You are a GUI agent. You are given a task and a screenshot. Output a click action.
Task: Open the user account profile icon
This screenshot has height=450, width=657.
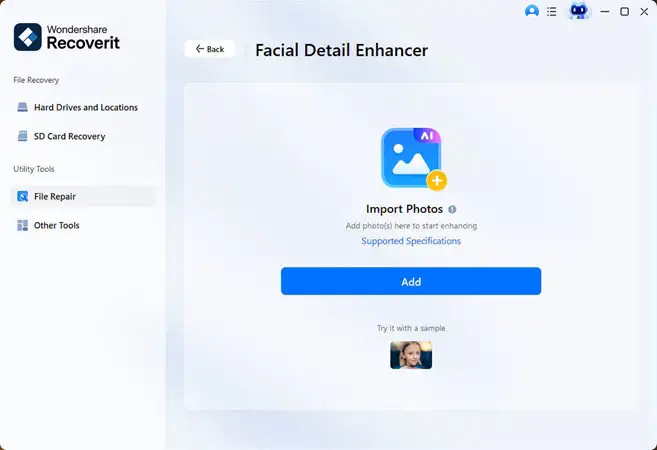pyautogui.click(x=532, y=11)
